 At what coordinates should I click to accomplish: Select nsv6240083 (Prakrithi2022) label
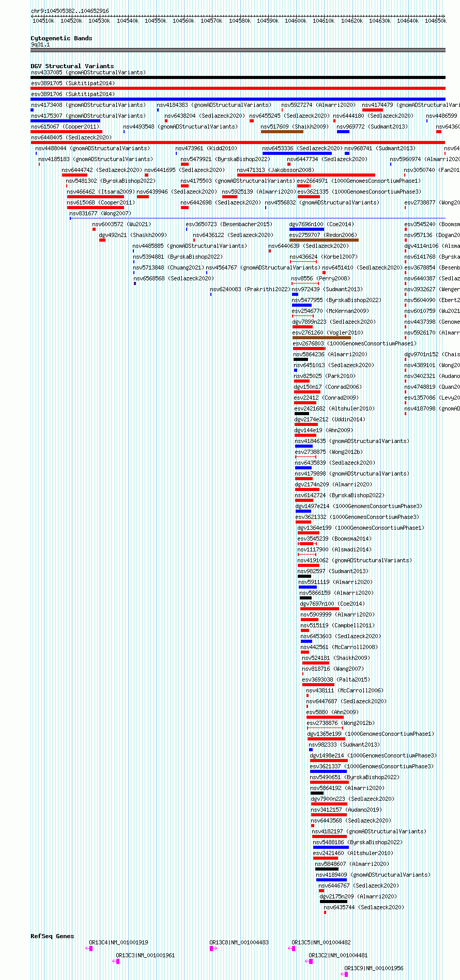coord(250,289)
